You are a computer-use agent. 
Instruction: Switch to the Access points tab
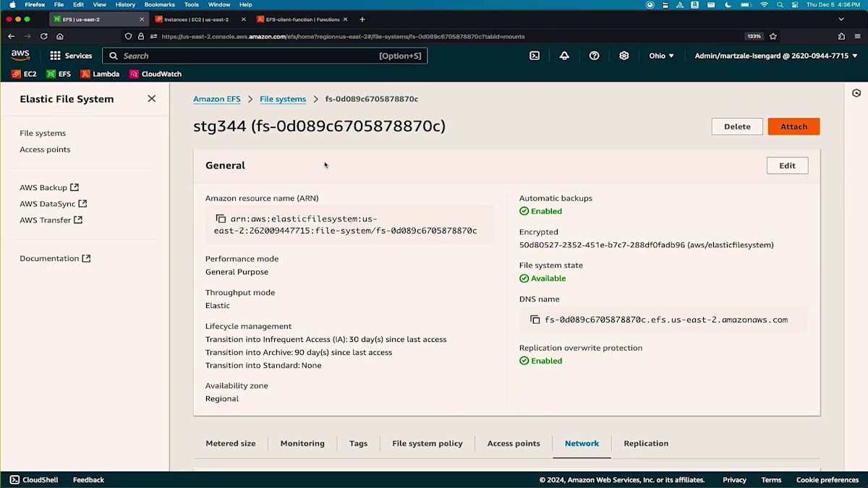tap(514, 443)
